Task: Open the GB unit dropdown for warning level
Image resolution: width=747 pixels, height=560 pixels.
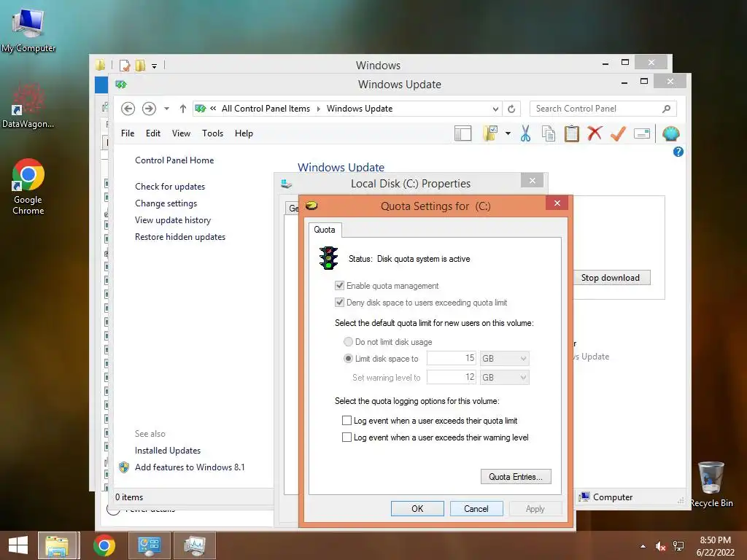Action: click(x=505, y=377)
